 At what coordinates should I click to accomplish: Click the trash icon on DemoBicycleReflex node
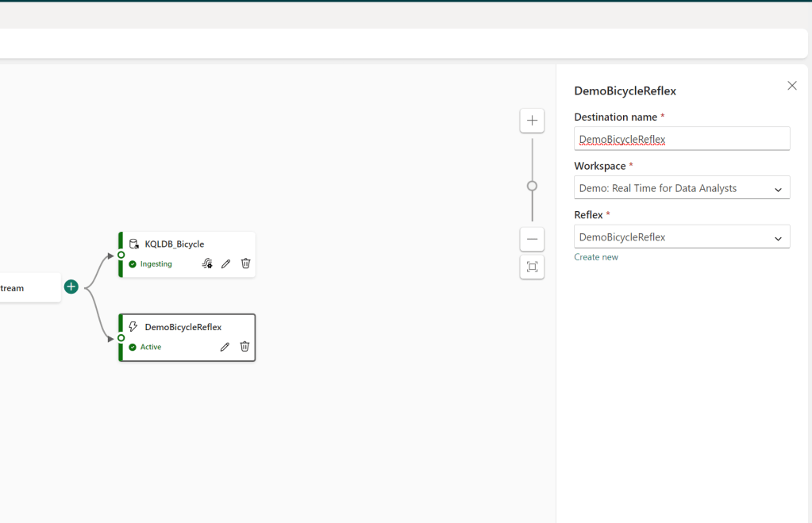click(244, 347)
